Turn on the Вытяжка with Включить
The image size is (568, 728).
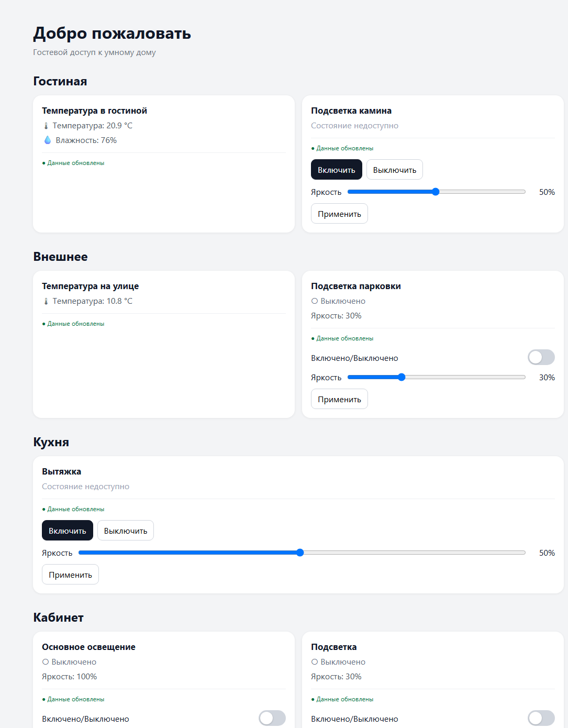coord(68,531)
